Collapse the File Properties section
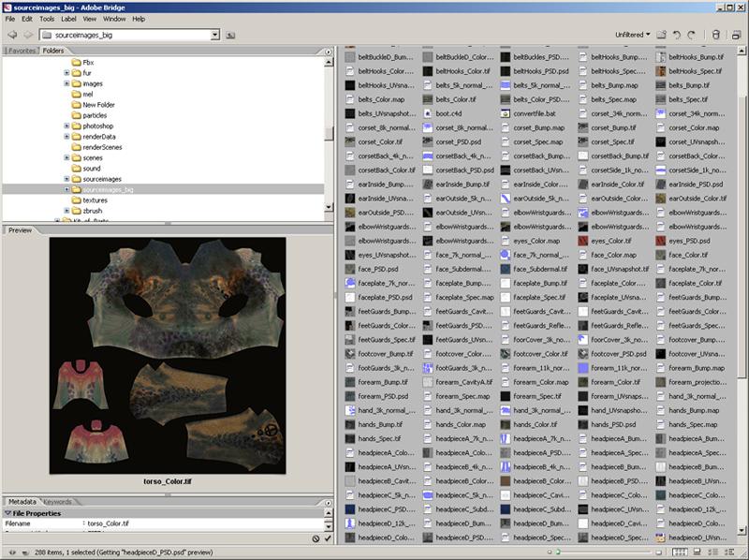 pos(7,513)
